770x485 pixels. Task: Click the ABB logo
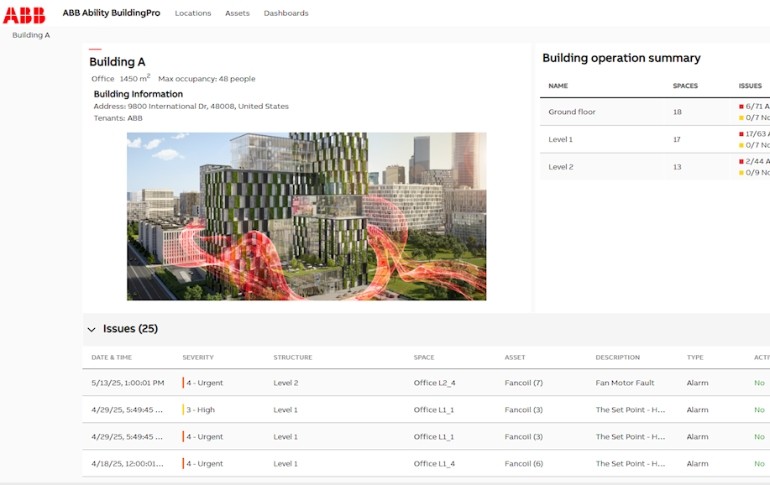(x=24, y=15)
